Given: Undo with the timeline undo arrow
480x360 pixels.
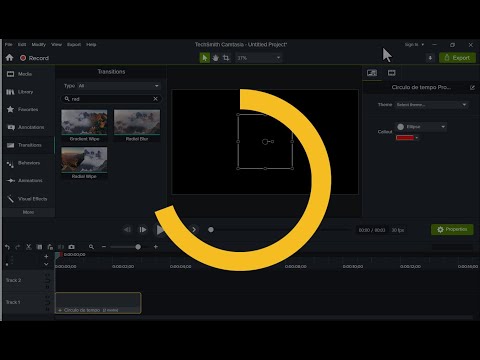Looking at the screenshot, I should click(x=7, y=247).
